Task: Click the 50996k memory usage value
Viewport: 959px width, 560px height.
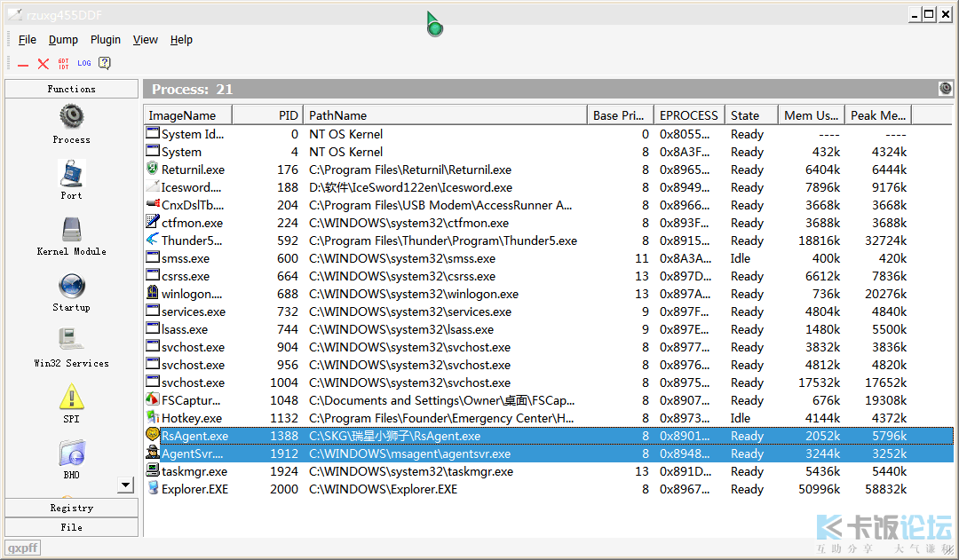Action: (x=819, y=489)
